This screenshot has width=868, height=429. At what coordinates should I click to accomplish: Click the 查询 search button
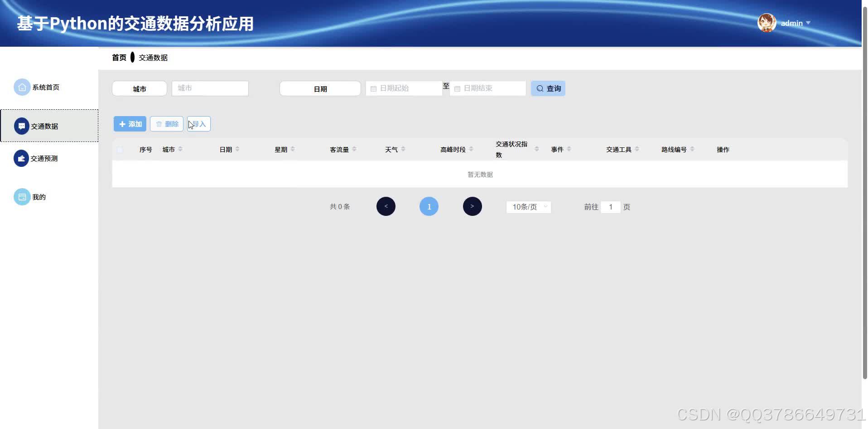coord(548,88)
